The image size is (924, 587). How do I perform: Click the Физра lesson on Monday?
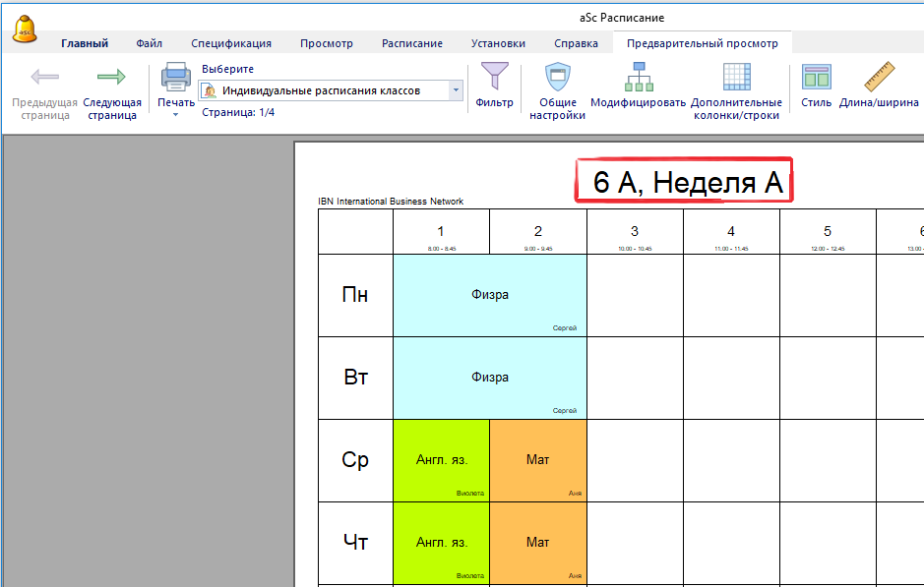click(489, 295)
